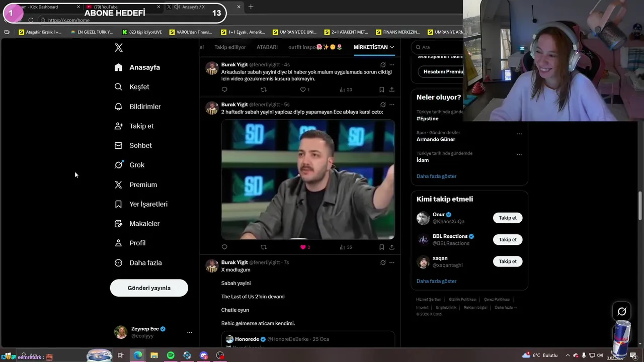Switch to Takip ediliyor tab
The image size is (644, 362).
coord(230,47)
